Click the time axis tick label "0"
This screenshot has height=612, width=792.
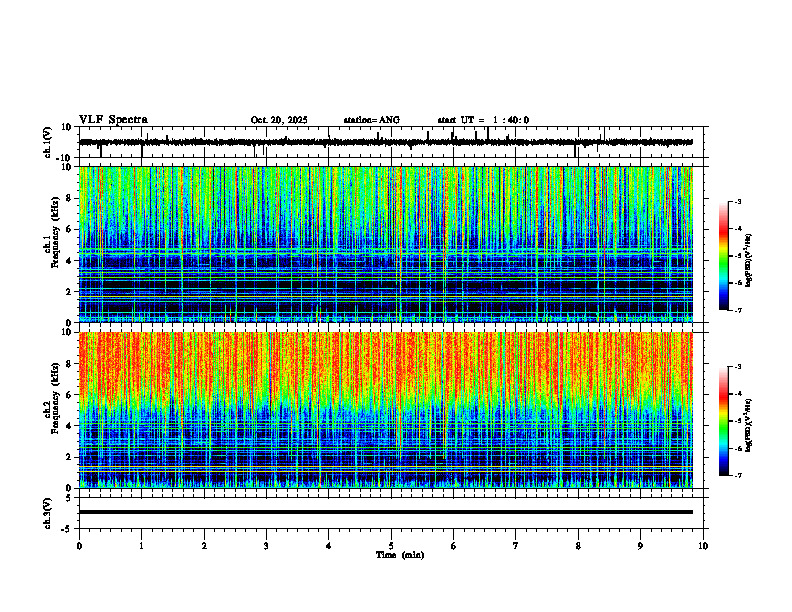[79, 546]
